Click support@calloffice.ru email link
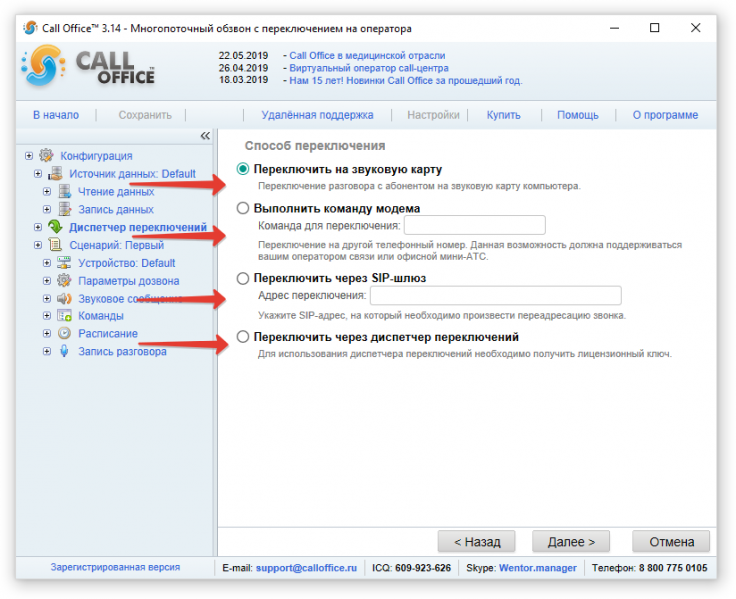 (306, 568)
